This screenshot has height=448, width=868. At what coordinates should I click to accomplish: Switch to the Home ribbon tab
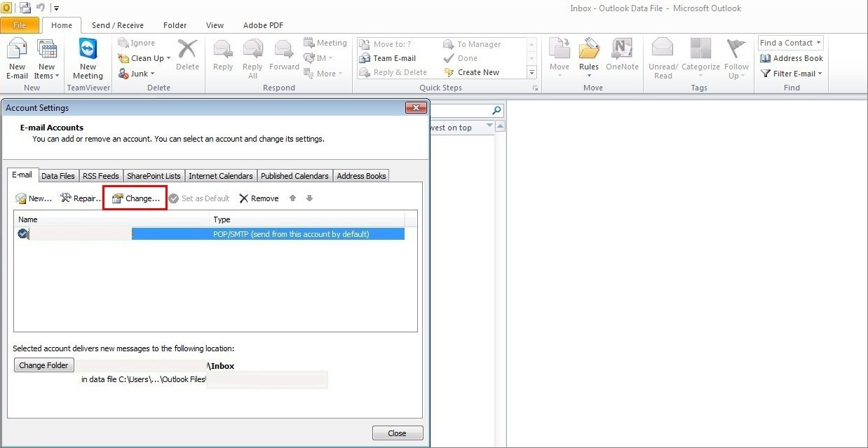tap(62, 25)
